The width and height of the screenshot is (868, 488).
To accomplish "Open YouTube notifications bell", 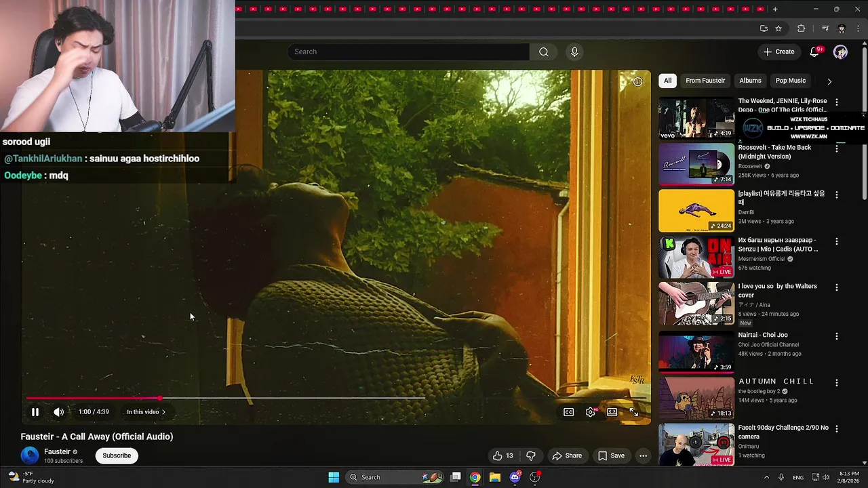I will click(815, 52).
